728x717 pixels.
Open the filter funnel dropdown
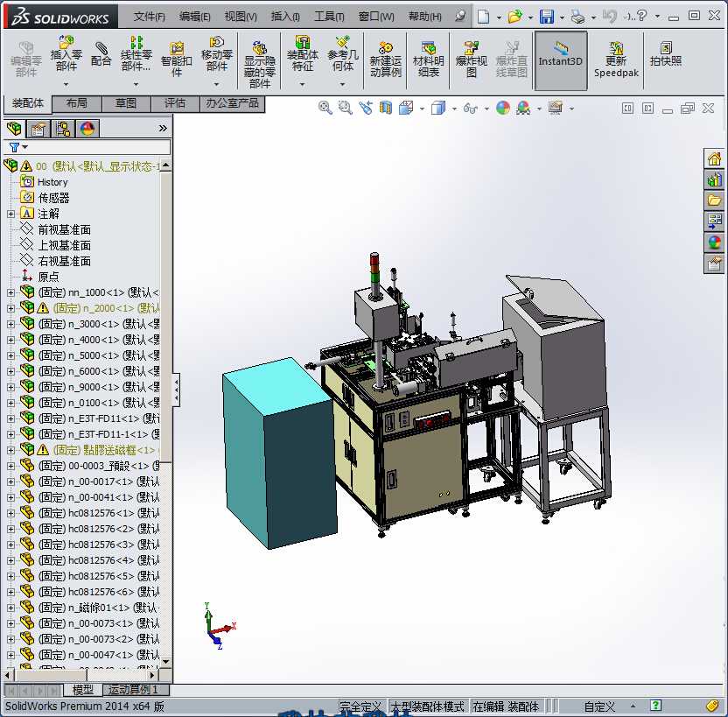tap(18, 147)
